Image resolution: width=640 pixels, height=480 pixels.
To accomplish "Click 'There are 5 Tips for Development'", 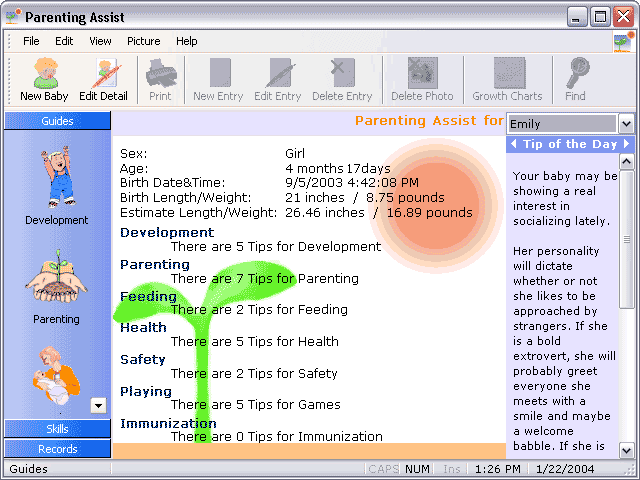I will 276,247.
